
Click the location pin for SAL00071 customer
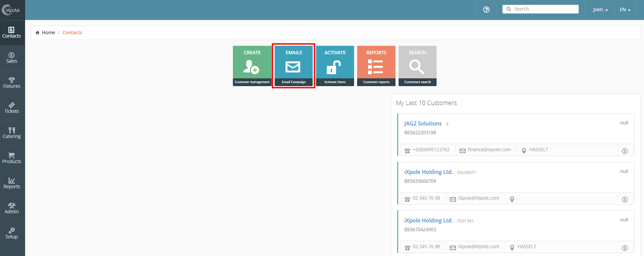[512, 199]
